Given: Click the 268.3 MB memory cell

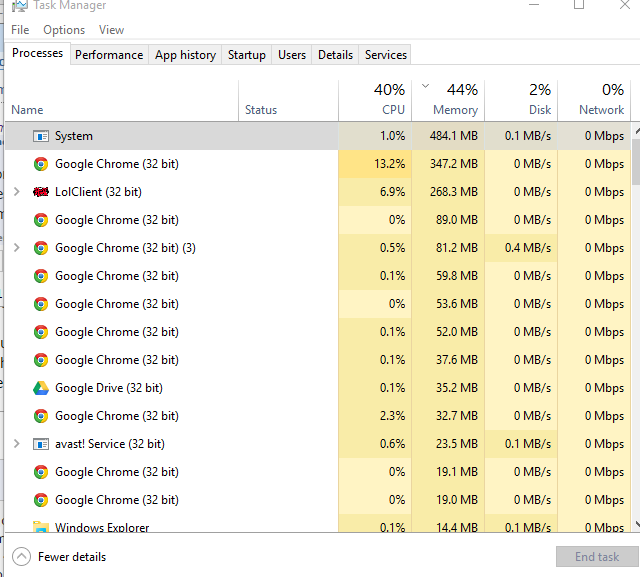Looking at the screenshot, I should (448, 192).
